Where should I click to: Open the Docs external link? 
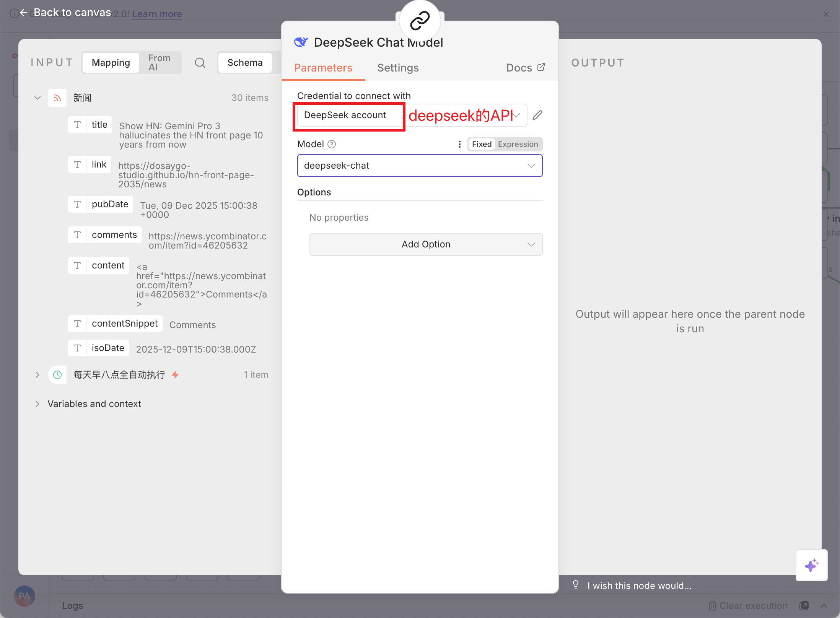click(x=525, y=68)
